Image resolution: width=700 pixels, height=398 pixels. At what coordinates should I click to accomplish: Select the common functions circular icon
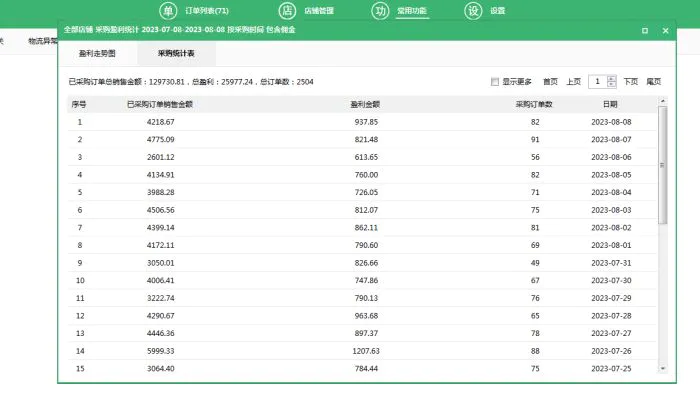tap(380, 11)
